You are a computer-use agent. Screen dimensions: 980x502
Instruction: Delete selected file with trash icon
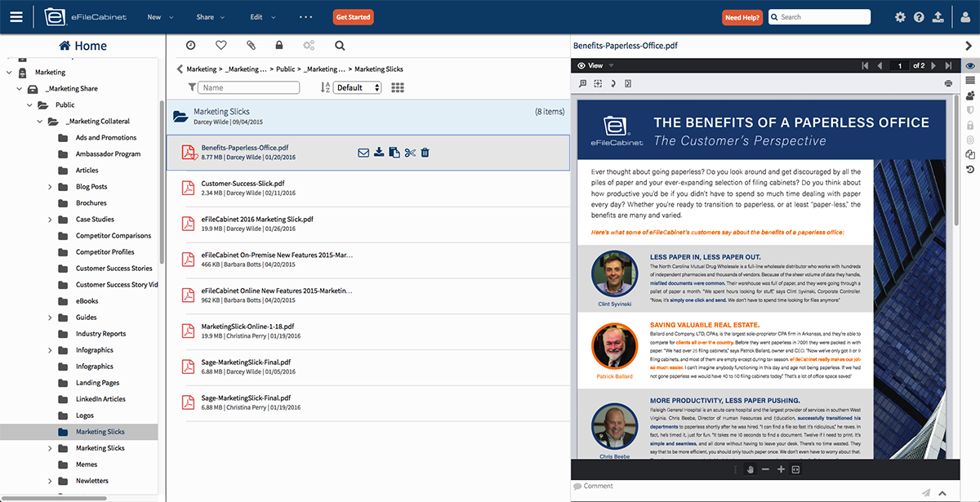point(425,153)
